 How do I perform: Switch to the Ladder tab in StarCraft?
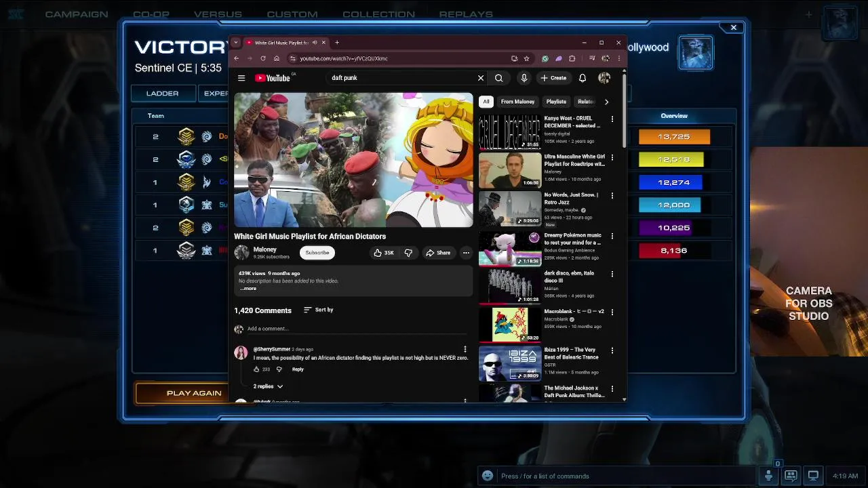coord(163,94)
